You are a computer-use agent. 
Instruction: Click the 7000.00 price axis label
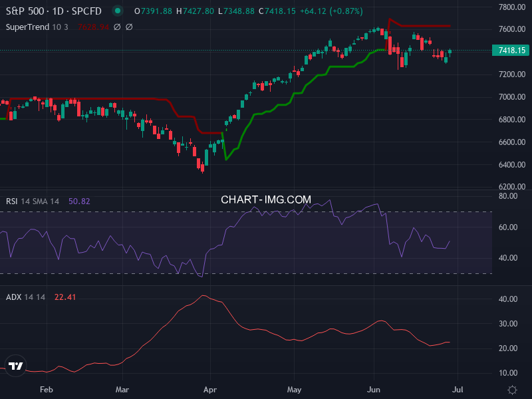pos(512,97)
